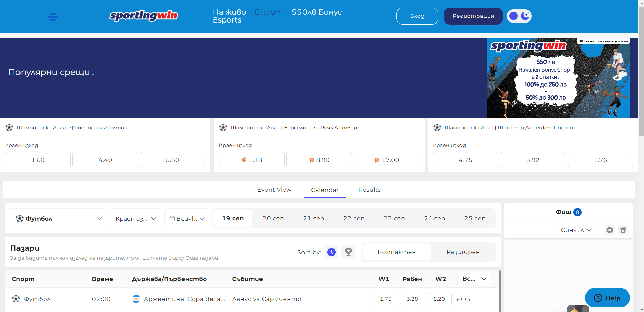Pick odds 1.18 for Барселона match
Viewport: 644px width, 312px height.
(x=252, y=160)
